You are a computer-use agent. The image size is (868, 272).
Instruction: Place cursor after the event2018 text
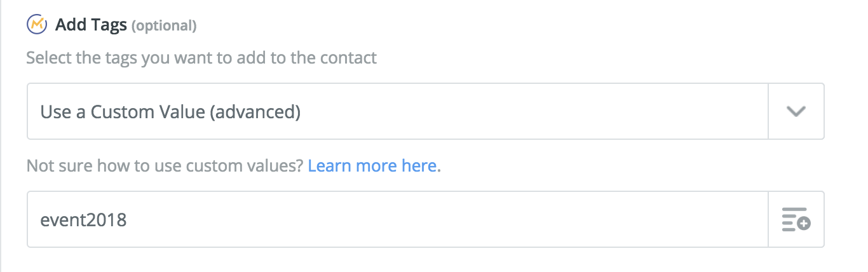tap(128, 220)
